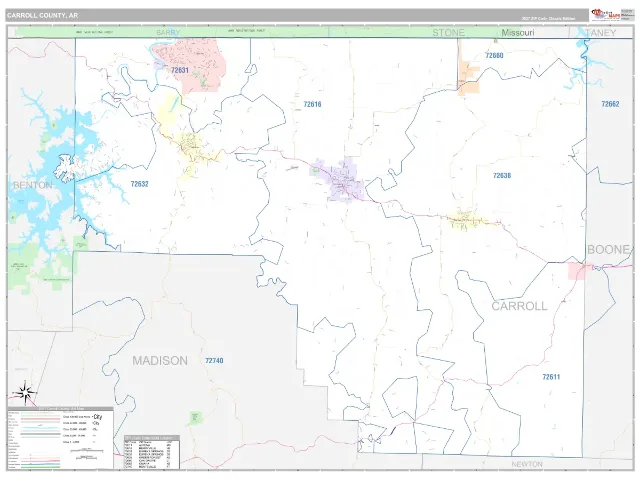Click the STONE county label

(448, 33)
